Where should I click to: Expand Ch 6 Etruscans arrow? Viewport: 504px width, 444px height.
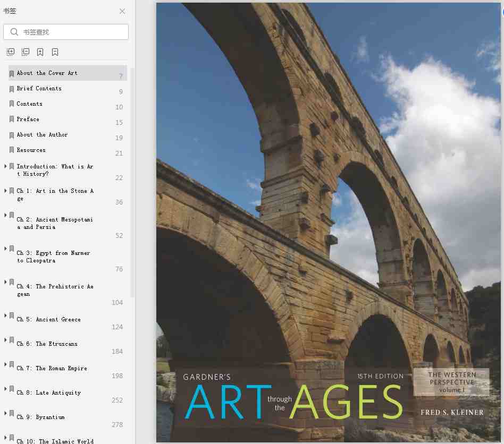coord(5,340)
